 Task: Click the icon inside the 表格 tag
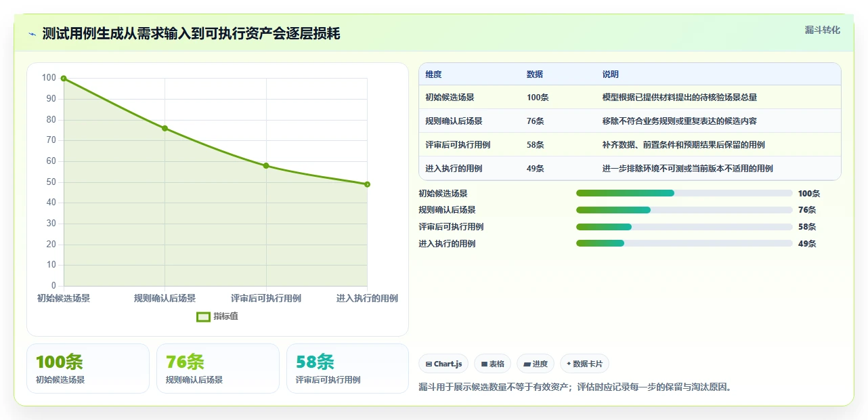click(x=483, y=364)
